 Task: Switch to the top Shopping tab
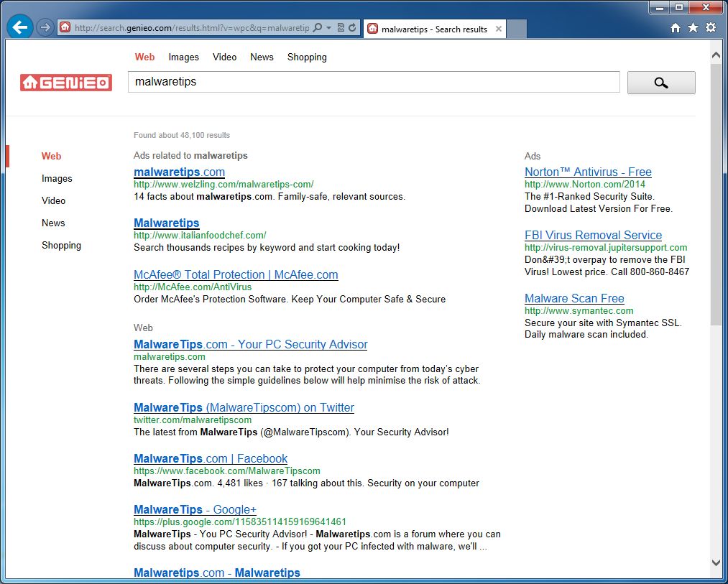[307, 57]
